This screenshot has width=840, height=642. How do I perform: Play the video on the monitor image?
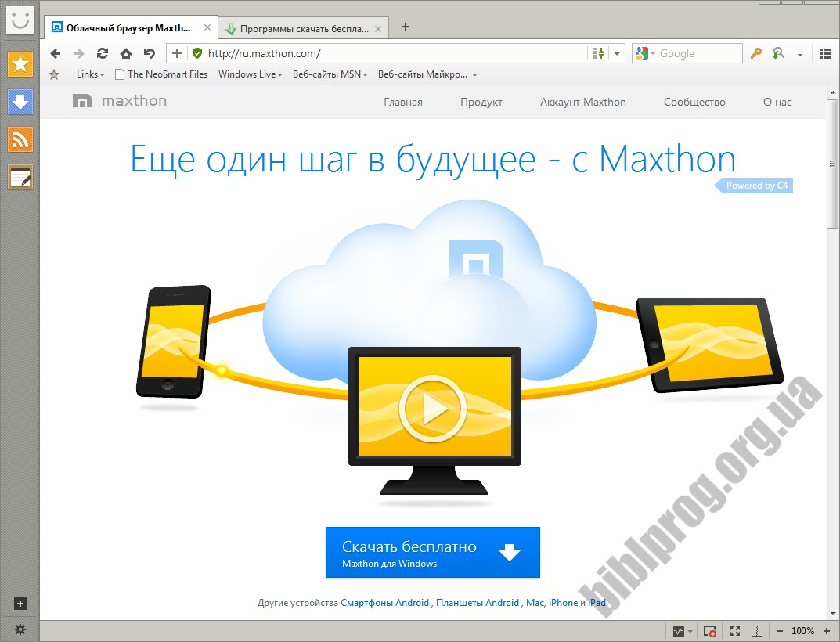pyautogui.click(x=433, y=409)
